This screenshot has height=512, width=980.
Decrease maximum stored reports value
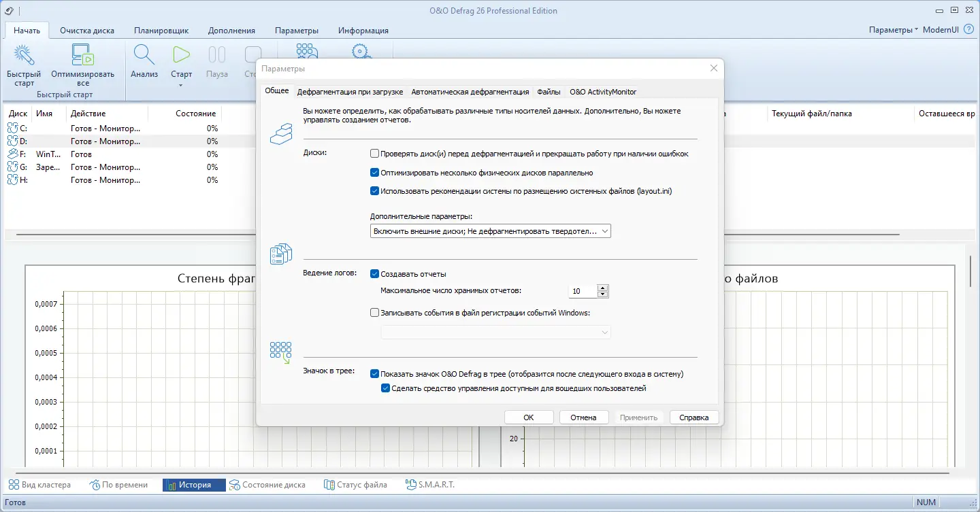(x=602, y=294)
